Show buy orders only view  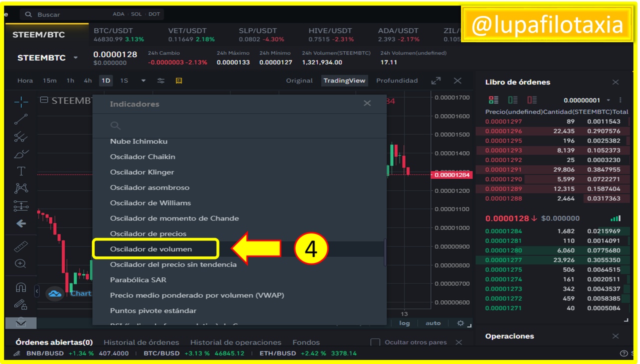pyautogui.click(x=512, y=100)
